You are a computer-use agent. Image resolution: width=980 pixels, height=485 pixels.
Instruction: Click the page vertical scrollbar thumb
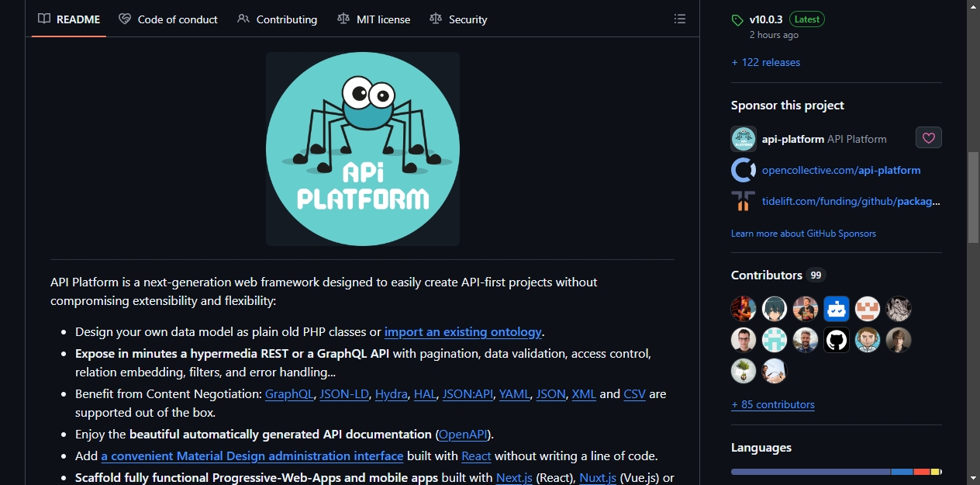[x=973, y=197]
